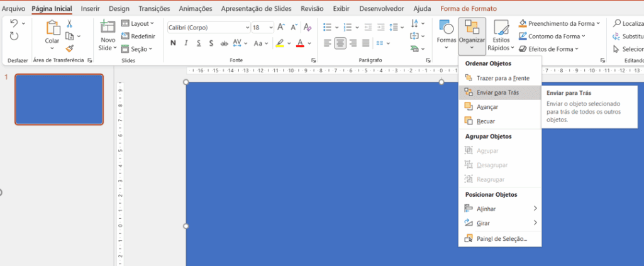Open the Formas shapes gallery

[447, 34]
